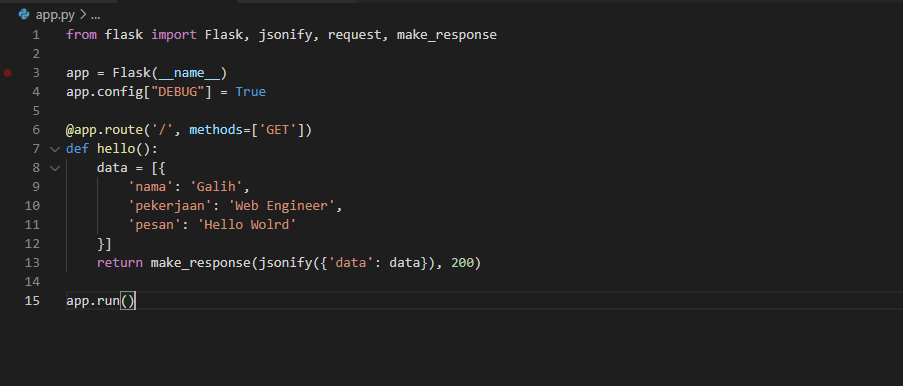Collapse the data list fold at line 8
This screenshot has width=903, height=386.
pos(55,168)
